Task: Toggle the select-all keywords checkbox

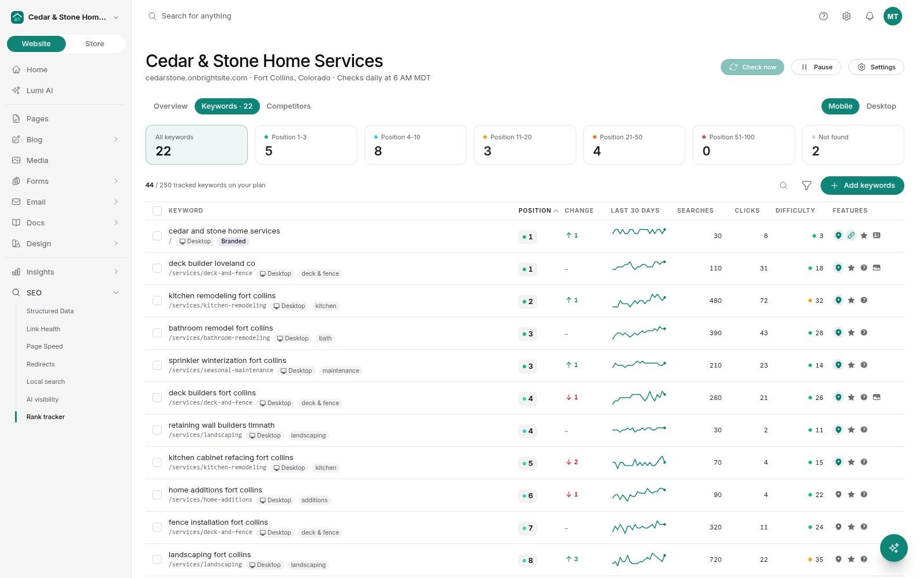Action: click(157, 211)
